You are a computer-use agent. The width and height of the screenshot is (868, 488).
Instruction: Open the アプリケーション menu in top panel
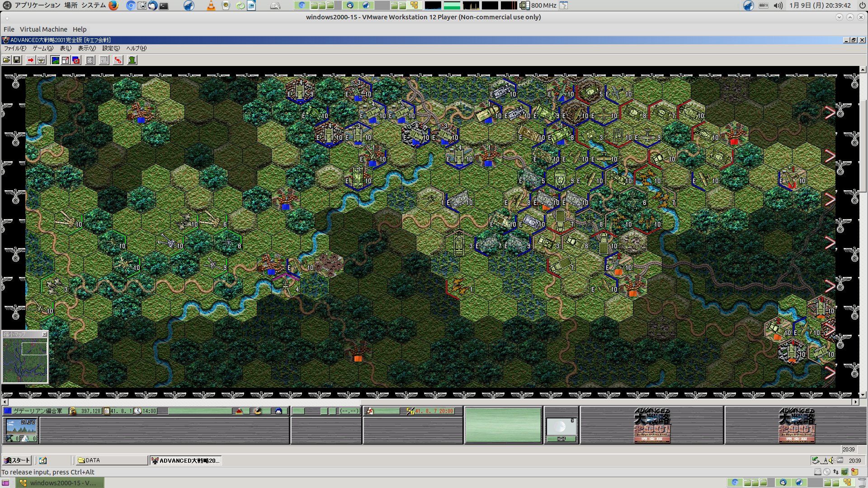pyautogui.click(x=38, y=5)
